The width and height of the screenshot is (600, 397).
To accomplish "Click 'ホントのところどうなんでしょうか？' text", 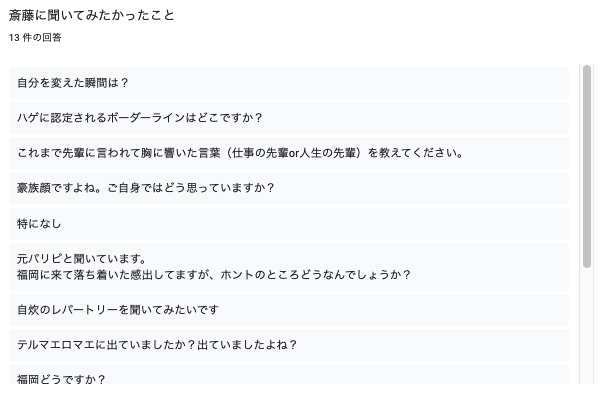I will pos(316,275).
